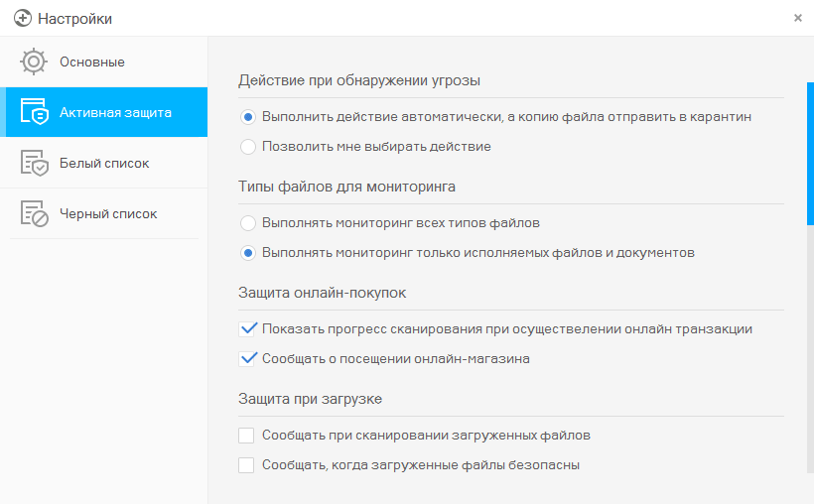Click the Активная защита shield icon
814x504 pixels.
click(34, 112)
